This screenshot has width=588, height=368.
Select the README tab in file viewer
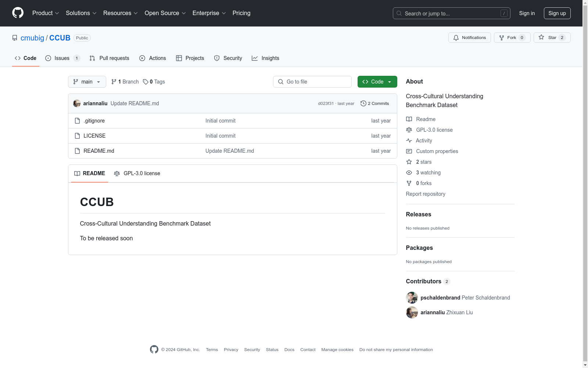tap(90, 173)
